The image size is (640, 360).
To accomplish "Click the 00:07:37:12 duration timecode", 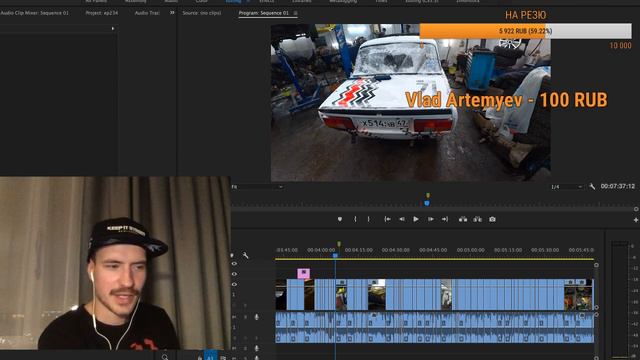I will (x=618, y=186).
